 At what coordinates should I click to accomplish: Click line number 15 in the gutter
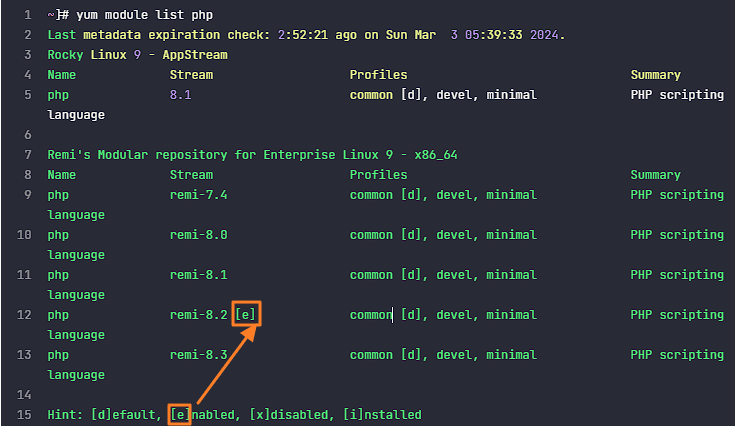coord(26,415)
